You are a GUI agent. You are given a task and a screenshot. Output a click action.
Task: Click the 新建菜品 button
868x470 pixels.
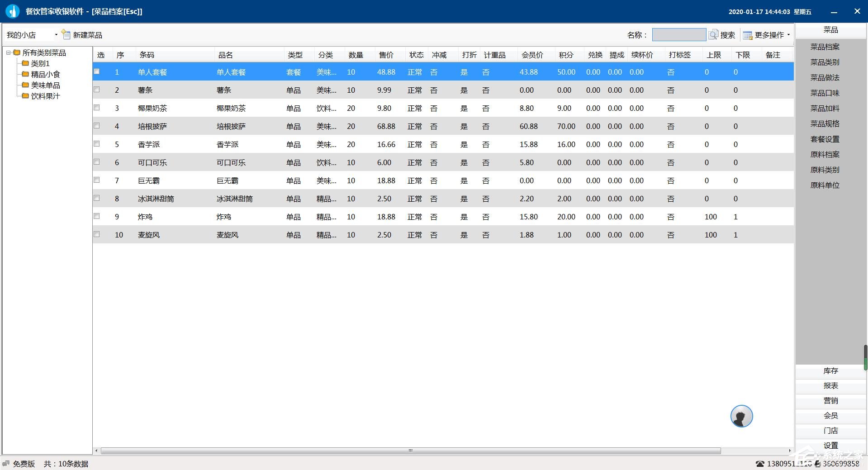(x=82, y=35)
